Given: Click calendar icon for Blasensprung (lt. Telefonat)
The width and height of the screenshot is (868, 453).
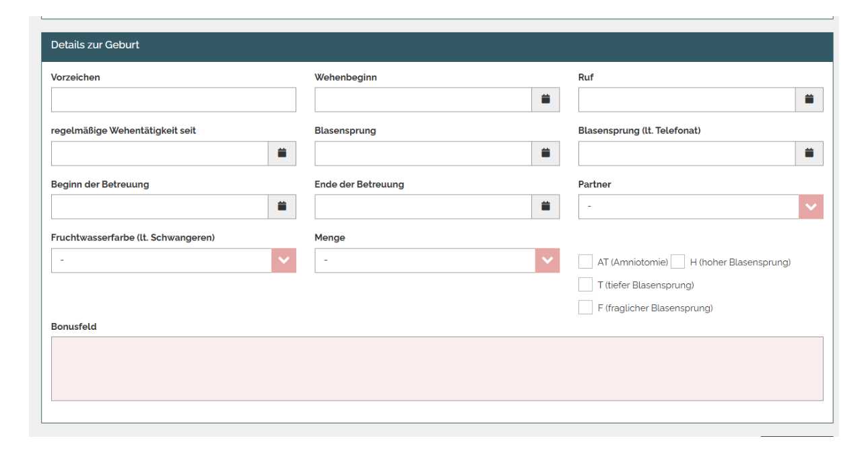Looking at the screenshot, I should 810,153.
